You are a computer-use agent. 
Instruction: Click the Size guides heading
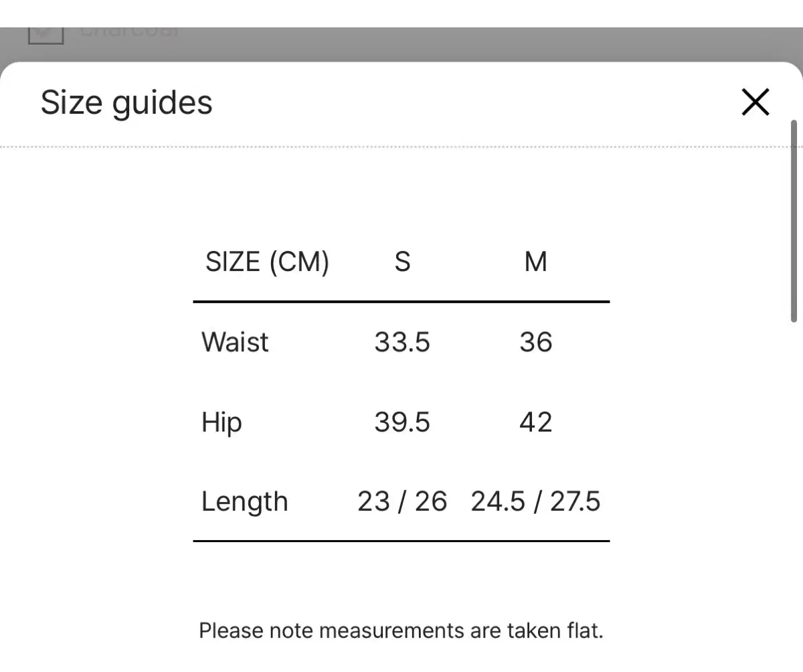pos(126,103)
